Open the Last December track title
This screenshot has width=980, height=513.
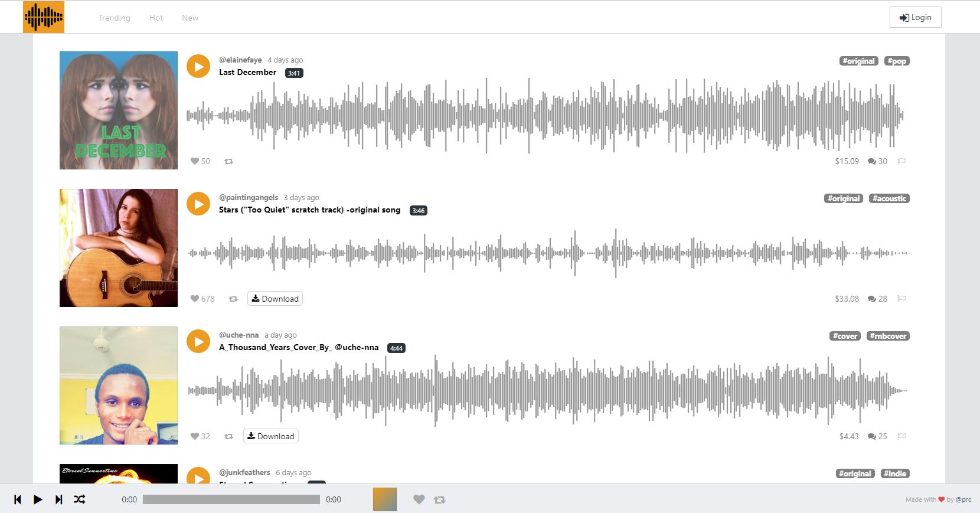click(x=247, y=72)
